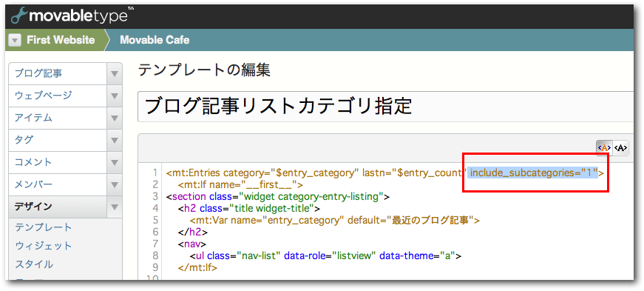Click the section class widget line
Image resolution: width=644 pixels, height=291 pixels.
[278, 196]
